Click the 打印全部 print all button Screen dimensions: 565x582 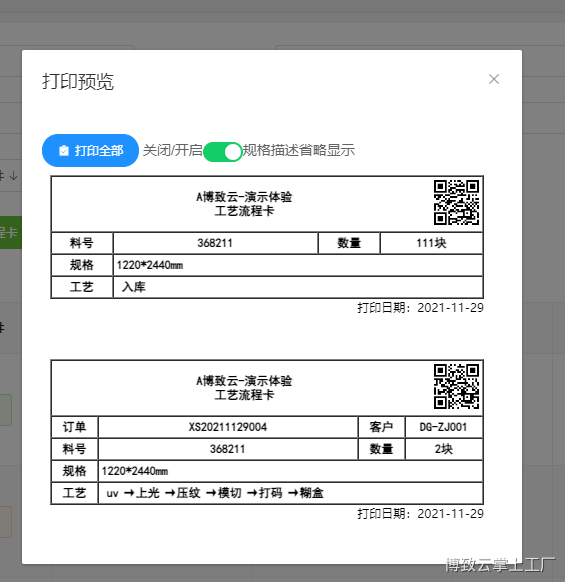click(x=90, y=151)
